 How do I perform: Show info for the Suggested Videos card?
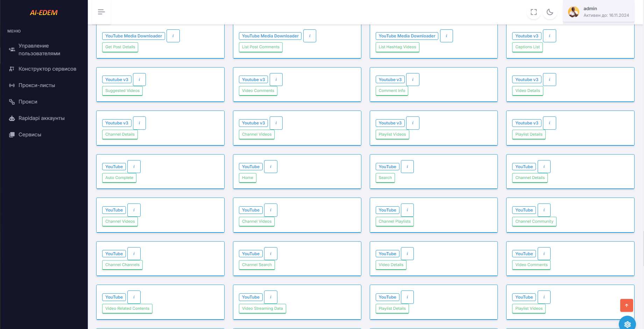[x=139, y=80]
